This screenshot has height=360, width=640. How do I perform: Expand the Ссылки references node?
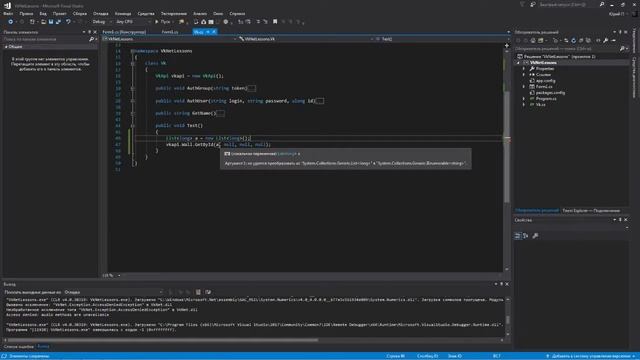[x=524, y=75]
